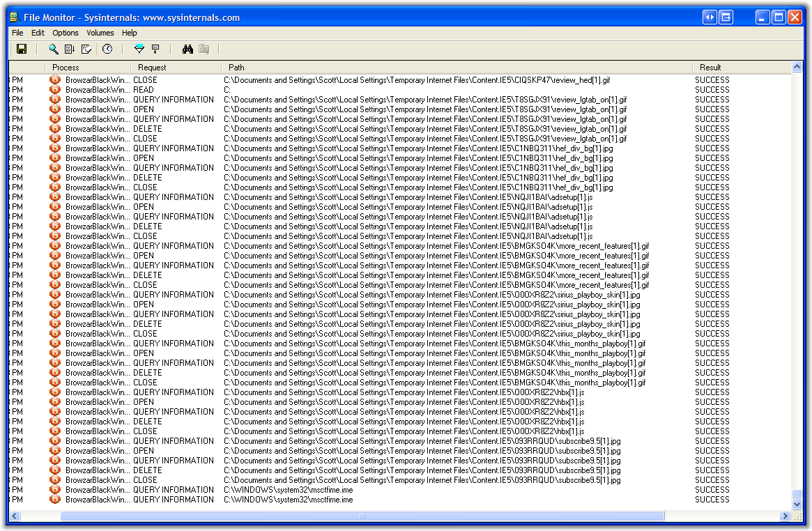Click Browzar icon on CLOSE adsetup[1].js row
This screenshot has width=812, height=531.
point(55,236)
